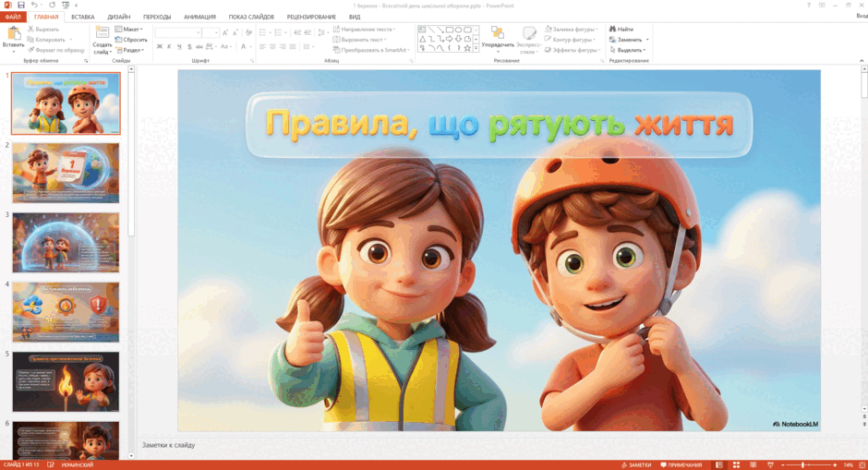The height and width of the screenshot is (470, 868).
Task: Increase font size with the large A icon
Action: (225, 32)
